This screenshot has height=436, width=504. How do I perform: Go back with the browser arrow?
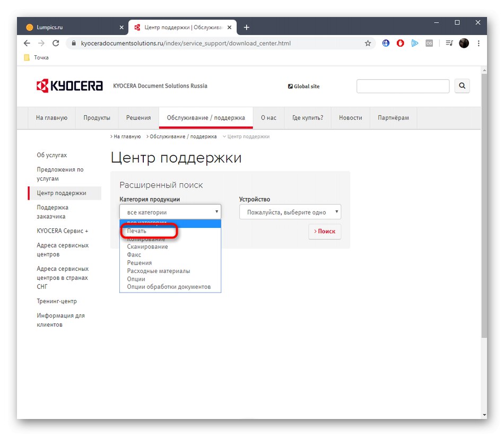(27, 43)
